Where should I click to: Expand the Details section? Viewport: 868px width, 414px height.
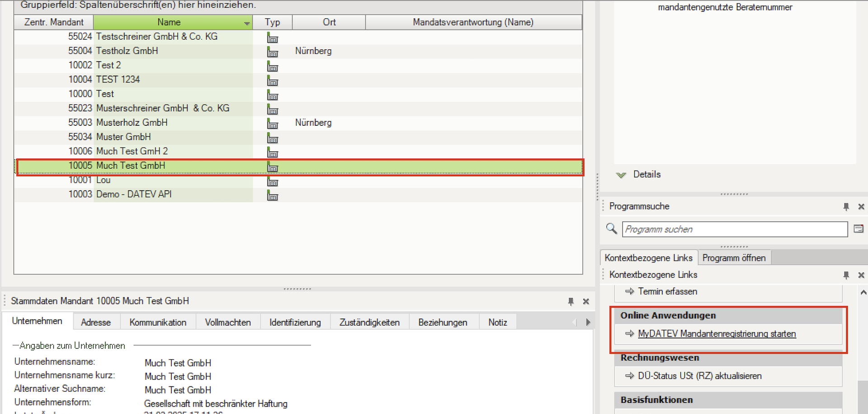point(621,175)
